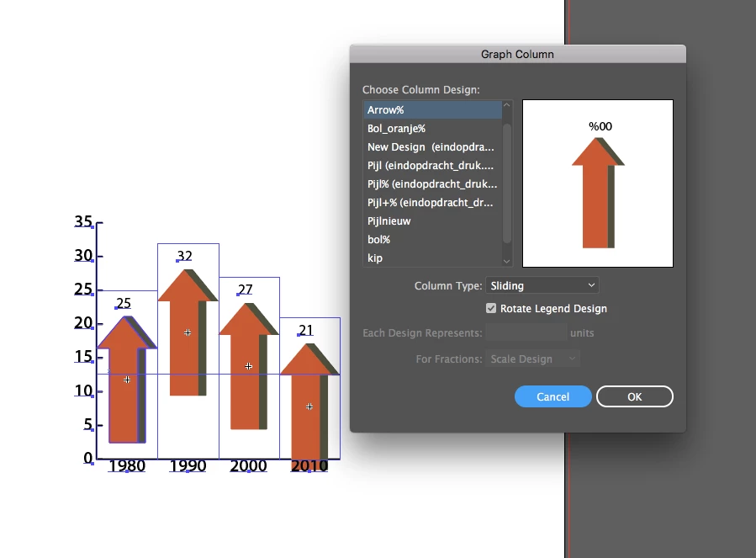
Task: Click the 20 value axis label
Action: pyautogui.click(x=83, y=323)
